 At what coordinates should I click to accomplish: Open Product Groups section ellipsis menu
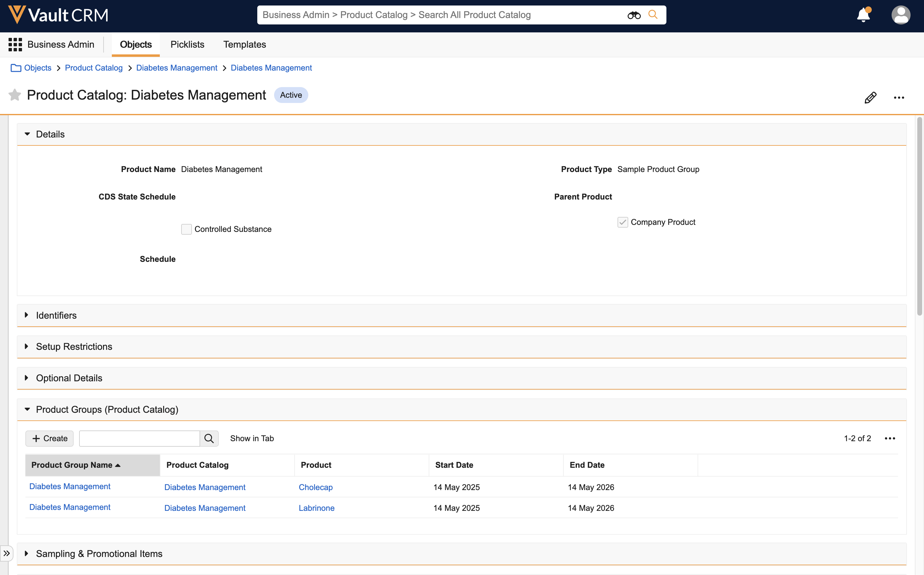point(890,438)
